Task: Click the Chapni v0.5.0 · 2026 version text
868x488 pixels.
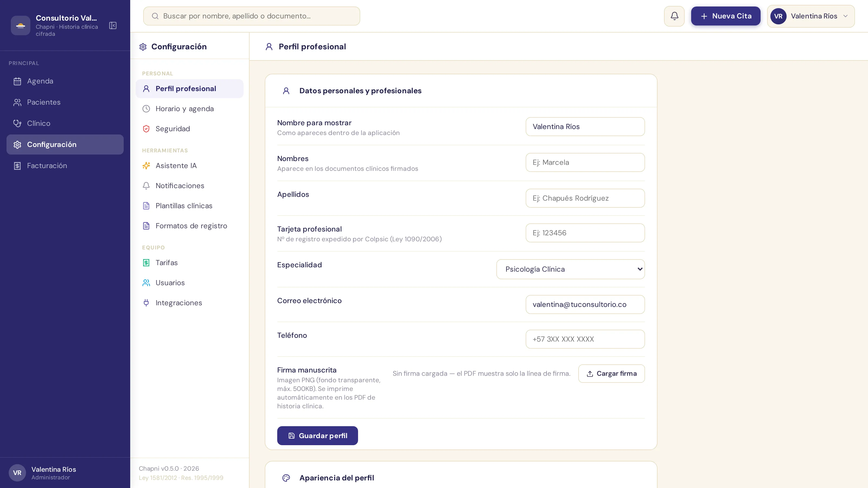Action: pos(169,469)
